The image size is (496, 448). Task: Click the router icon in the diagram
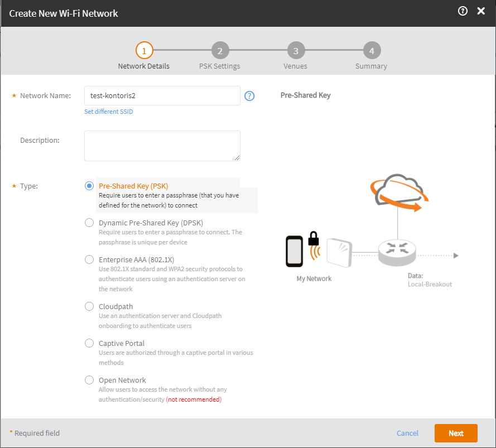click(397, 253)
